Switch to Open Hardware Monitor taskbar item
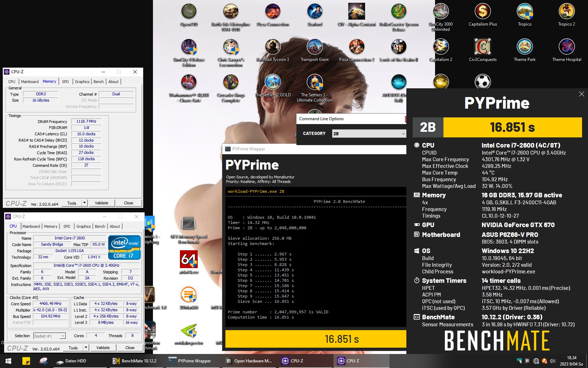Screen dimensions: 588x368 tap(249, 361)
